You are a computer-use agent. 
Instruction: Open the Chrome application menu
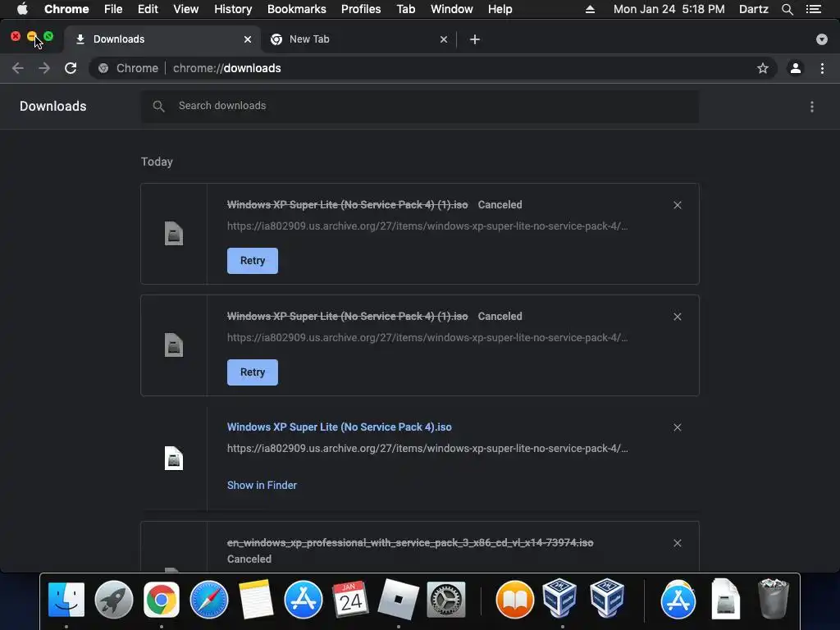coord(66,9)
